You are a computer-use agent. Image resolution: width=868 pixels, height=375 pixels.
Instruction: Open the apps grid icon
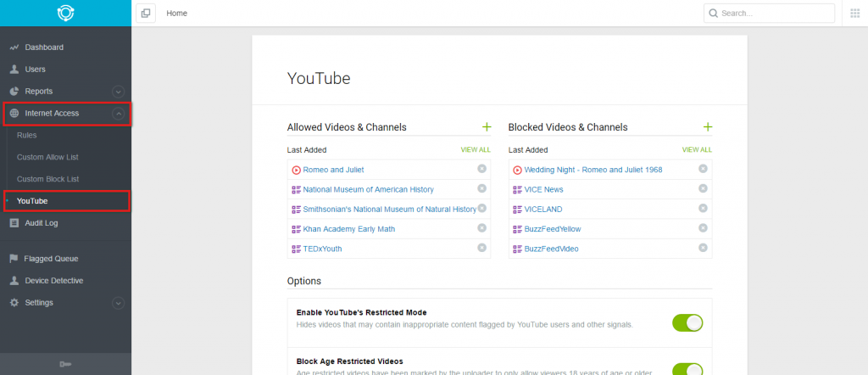854,14
